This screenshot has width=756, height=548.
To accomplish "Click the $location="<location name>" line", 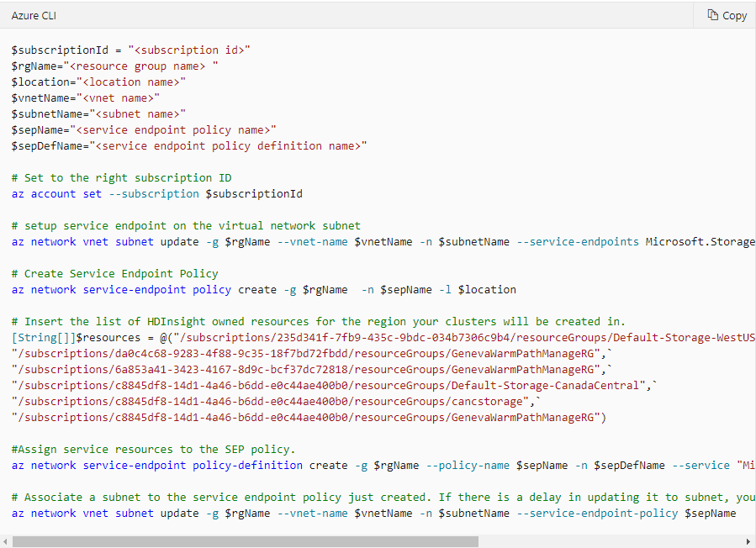I will coord(98,82).
